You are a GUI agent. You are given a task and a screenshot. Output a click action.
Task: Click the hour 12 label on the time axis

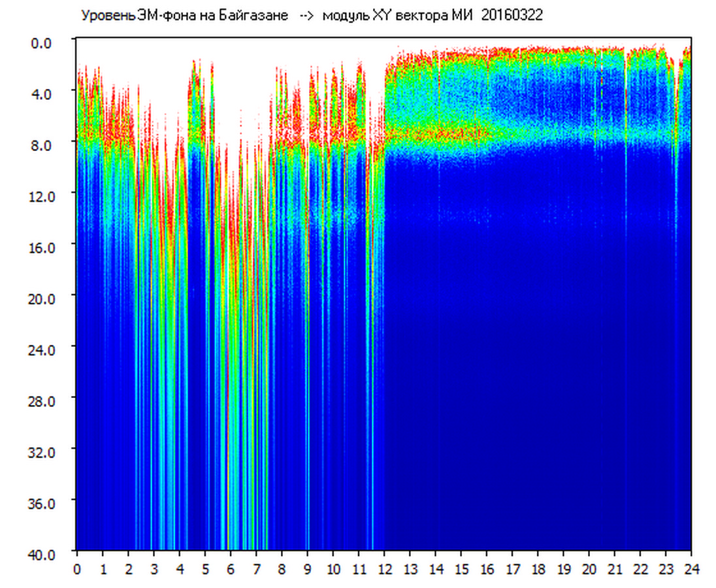tap(384, 569)
